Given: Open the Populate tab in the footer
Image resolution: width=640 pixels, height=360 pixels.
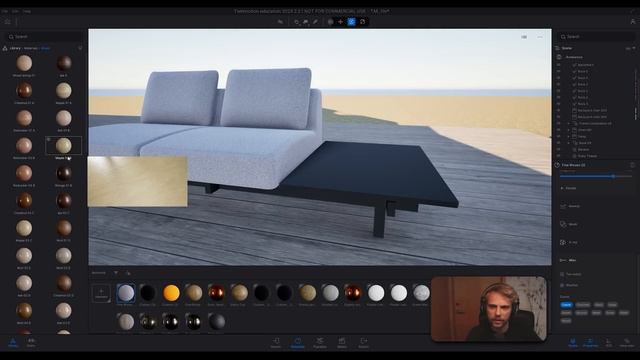Looking at the screenshot, I should tap(320, 343).
